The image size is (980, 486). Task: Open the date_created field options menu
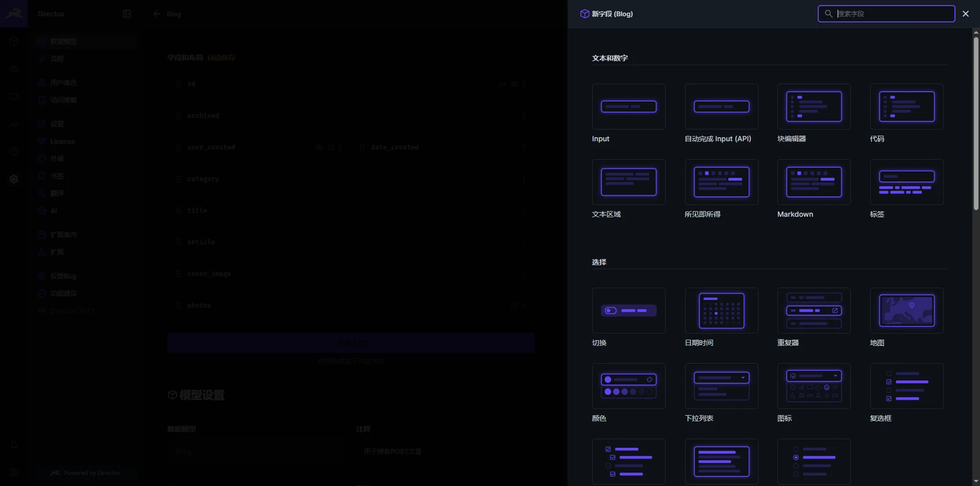524,148
